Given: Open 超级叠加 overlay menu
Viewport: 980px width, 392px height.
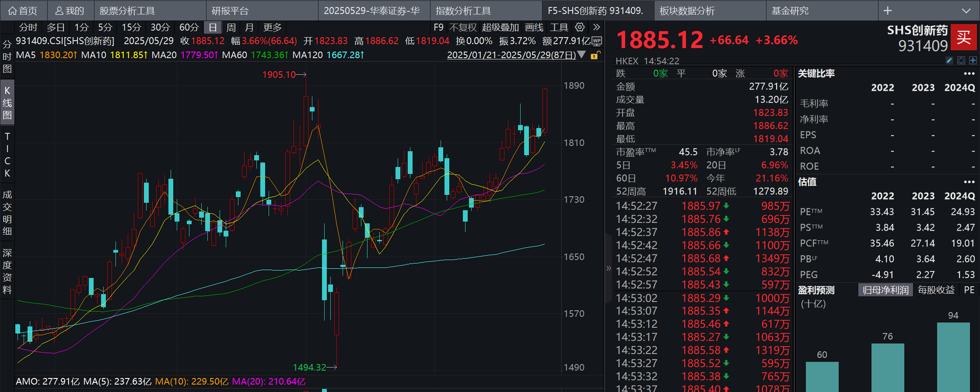Looking at the screenshot, I should pos(500,27).
